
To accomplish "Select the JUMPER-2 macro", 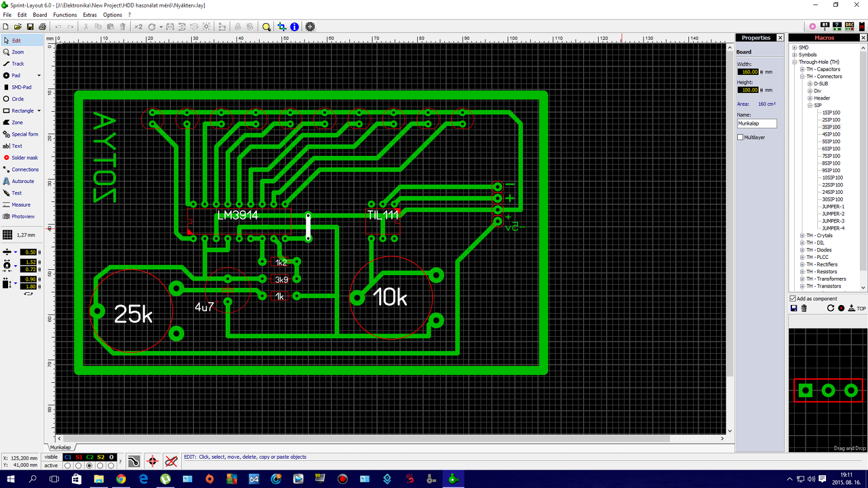I will [833, 213].
